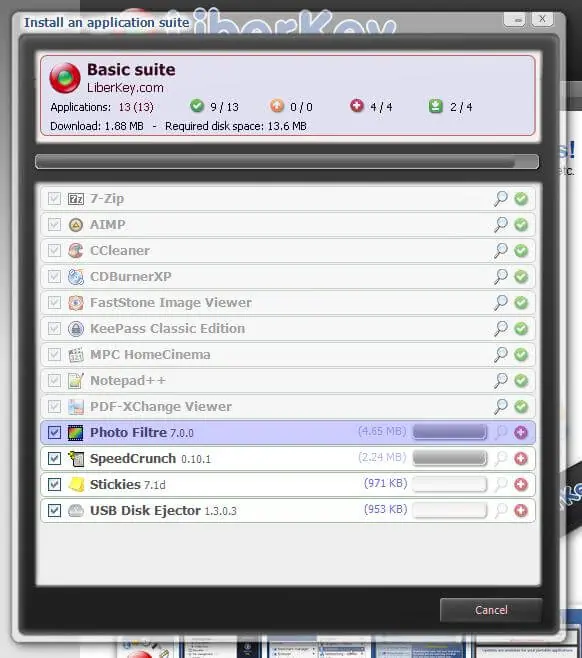The image size is (582, 658).
Task: Click the green check icon for AIMP
Action: coord(521,225)
